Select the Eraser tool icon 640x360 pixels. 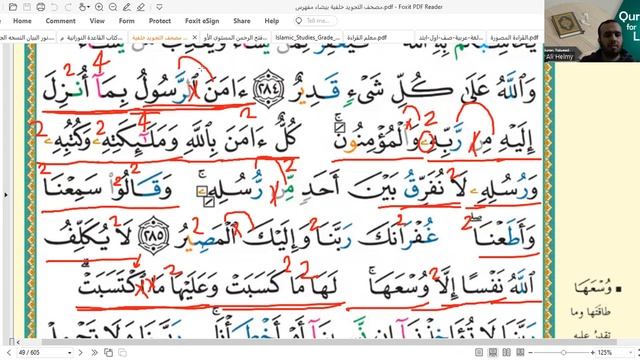(141, 7)
